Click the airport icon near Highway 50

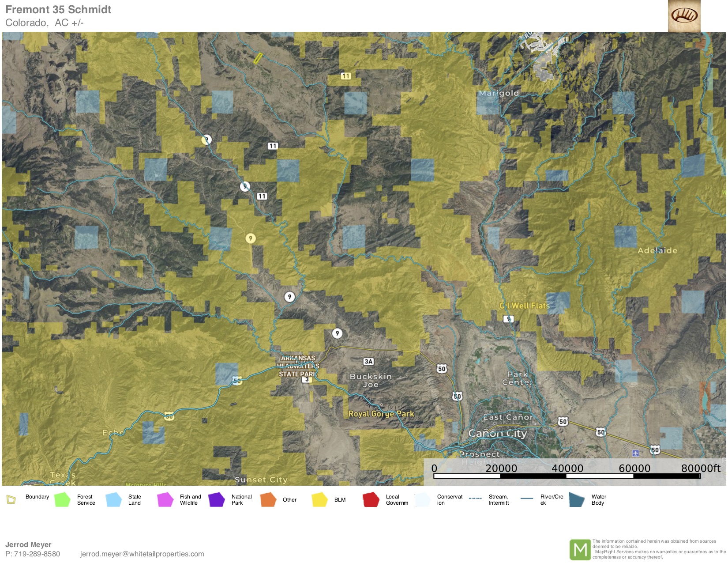[x=635, y=453]
